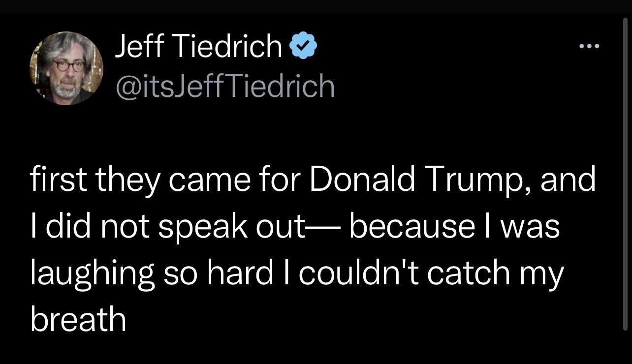Open the three-dot more options menu
This screenshot has height=364, width=632.
tap(589, 47)
